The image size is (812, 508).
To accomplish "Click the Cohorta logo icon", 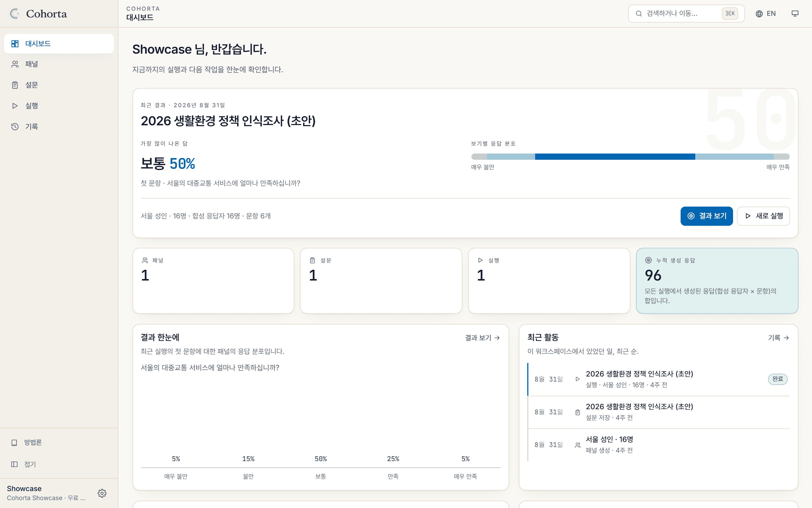I will coord(14,14).
